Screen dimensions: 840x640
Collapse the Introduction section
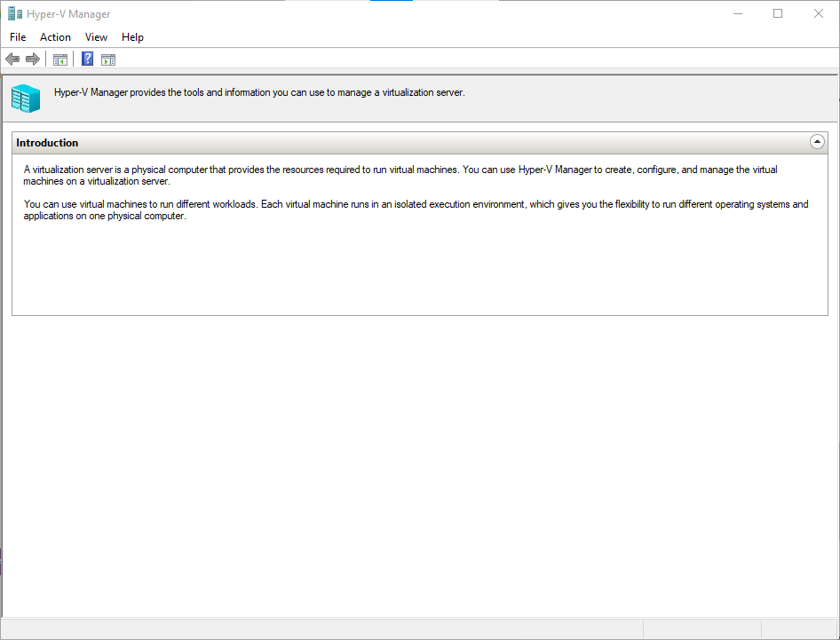pos(817,142)
